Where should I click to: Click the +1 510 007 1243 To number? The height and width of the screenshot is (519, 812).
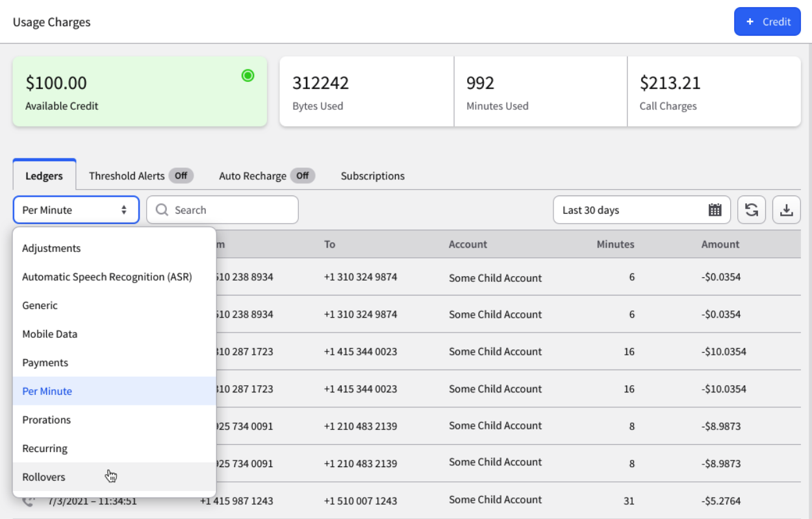[x=361, y=501]
